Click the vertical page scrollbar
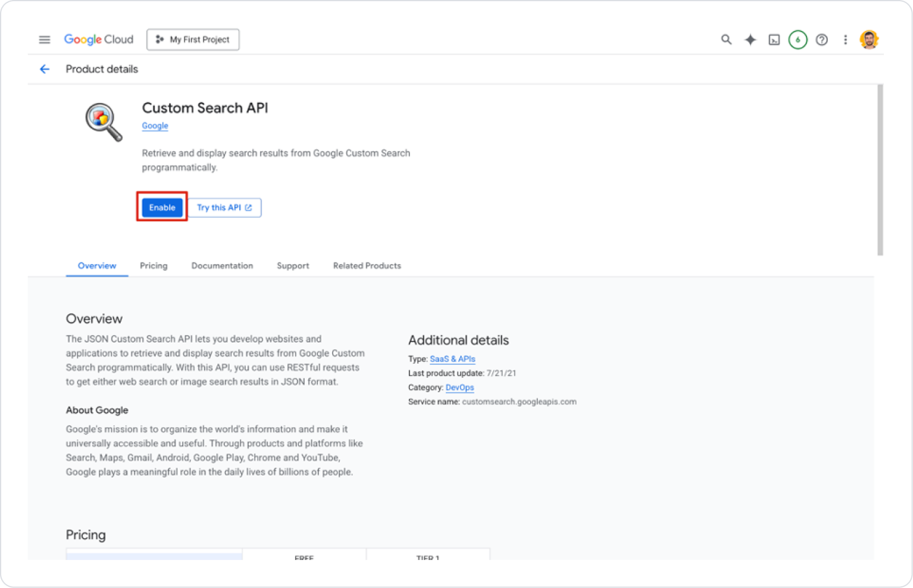Screen dimensions: 913x588 [880, 170]
